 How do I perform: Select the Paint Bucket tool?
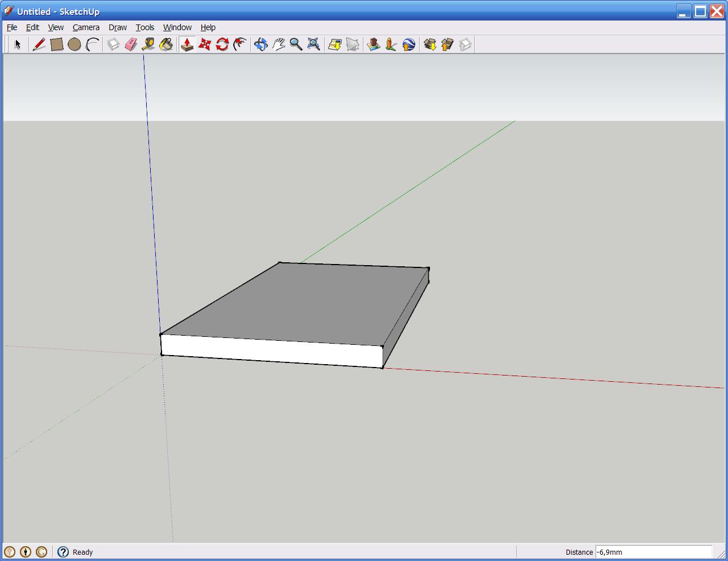coord(166,44)
